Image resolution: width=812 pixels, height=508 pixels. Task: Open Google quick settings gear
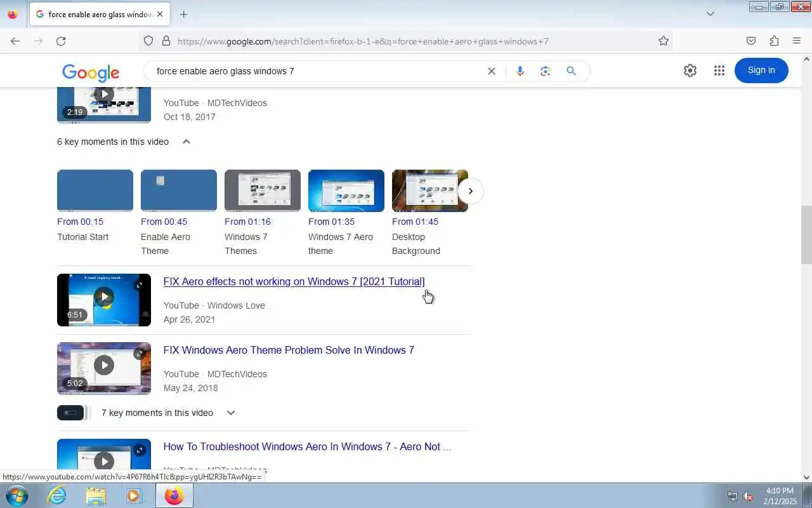point(690,70)
